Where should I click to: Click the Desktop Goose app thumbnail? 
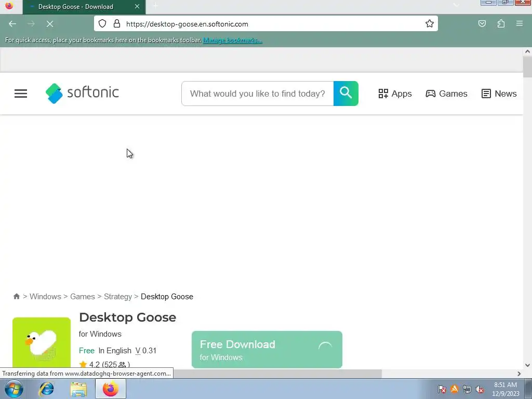[42, 343]
